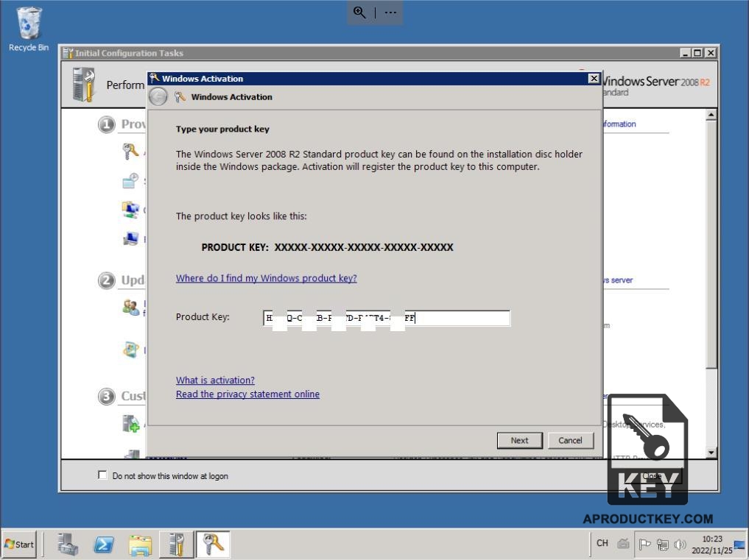Click the automatic updating icon in Initial Configuration Tasks
Viewport: 749px width, 560px height.
(130, 307)
